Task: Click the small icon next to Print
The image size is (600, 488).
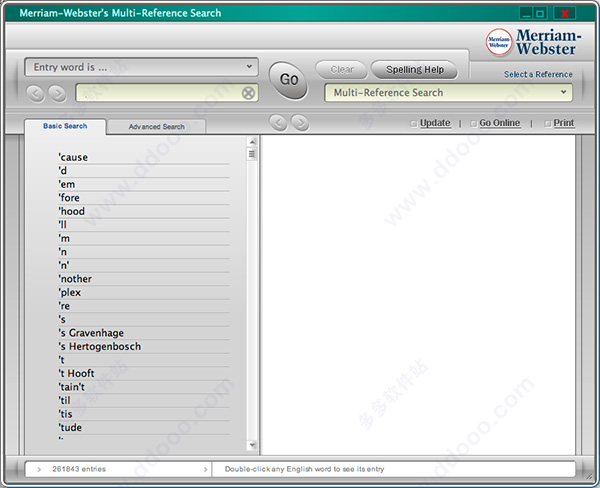Action: click(x=547, y=123)
